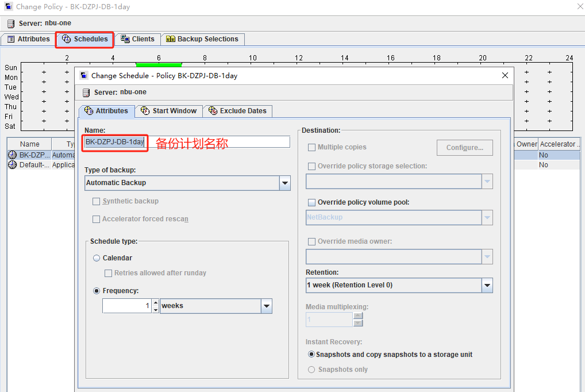The width and height of the screenshot is (585, 392).
Task: Select the Default-... schedule row
Action: click(x=41, y=164)
